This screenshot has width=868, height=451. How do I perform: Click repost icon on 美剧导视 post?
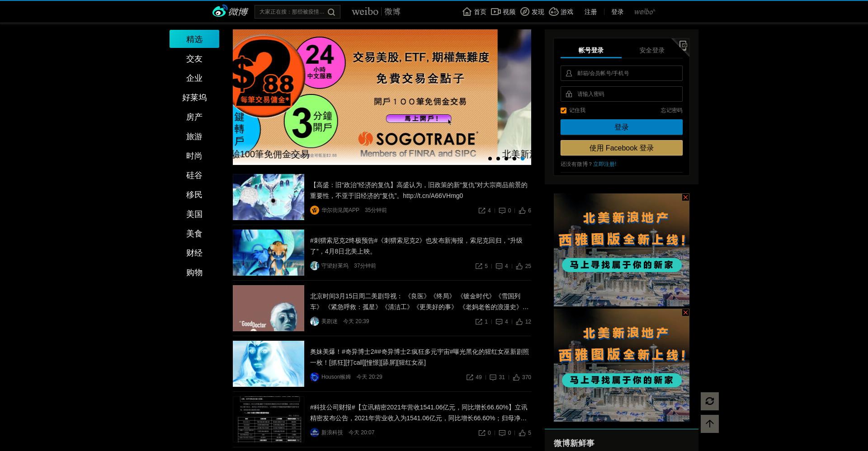[x=479, y=322]
